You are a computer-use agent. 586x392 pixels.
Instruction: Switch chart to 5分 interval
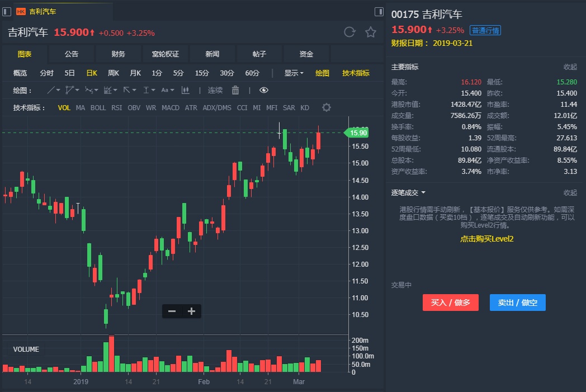pyautogui.click(x=178, y=73)
